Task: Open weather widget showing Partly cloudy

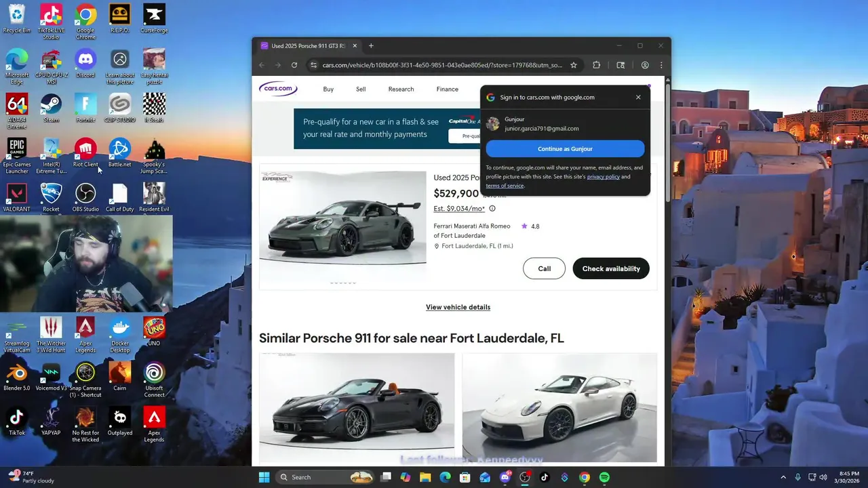Action: pos(31,477)
